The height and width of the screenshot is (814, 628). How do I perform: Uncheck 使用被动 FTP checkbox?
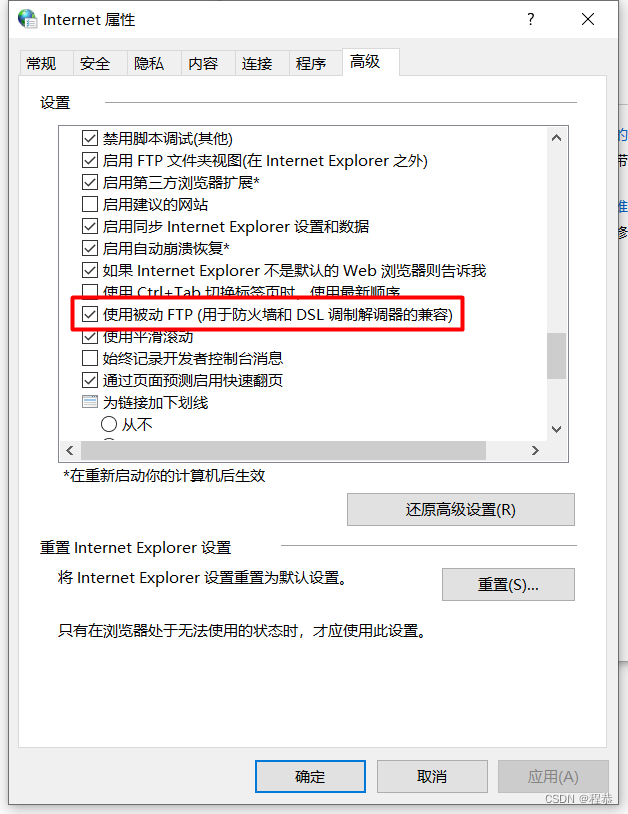click(x=90, y=314)
